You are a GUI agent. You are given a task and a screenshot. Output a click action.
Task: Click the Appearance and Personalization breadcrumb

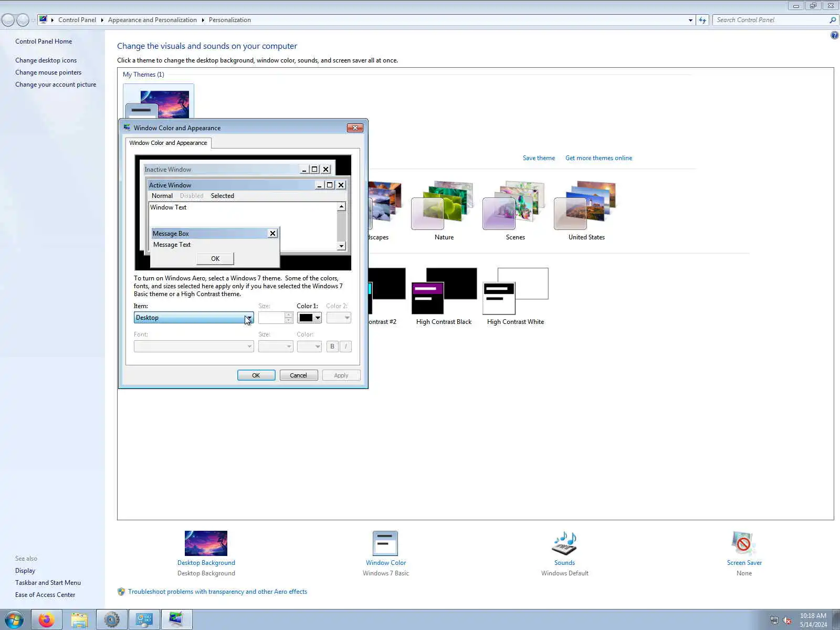[152, 20]
